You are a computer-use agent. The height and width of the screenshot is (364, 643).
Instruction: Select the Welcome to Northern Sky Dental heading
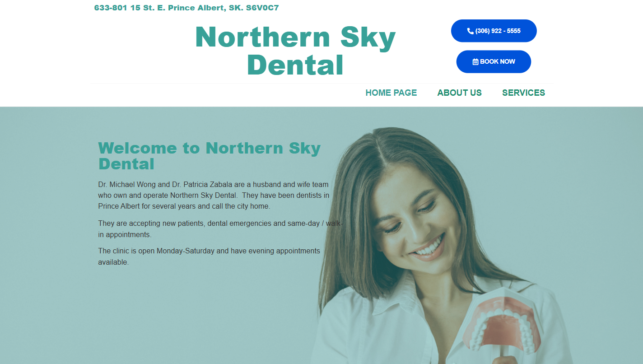coord(210,156)
